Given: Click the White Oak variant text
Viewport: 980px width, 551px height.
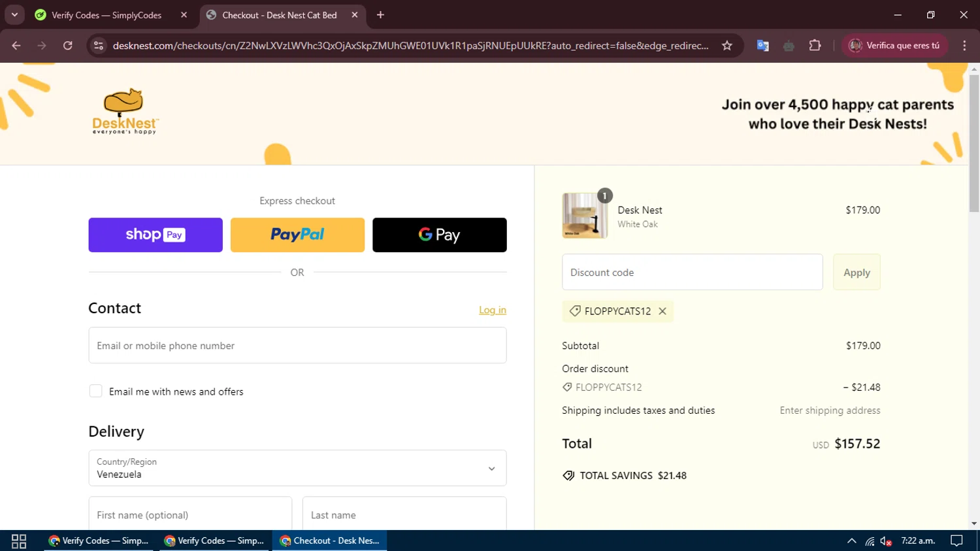Looking at the screenshot, I should tap(638, 224).
